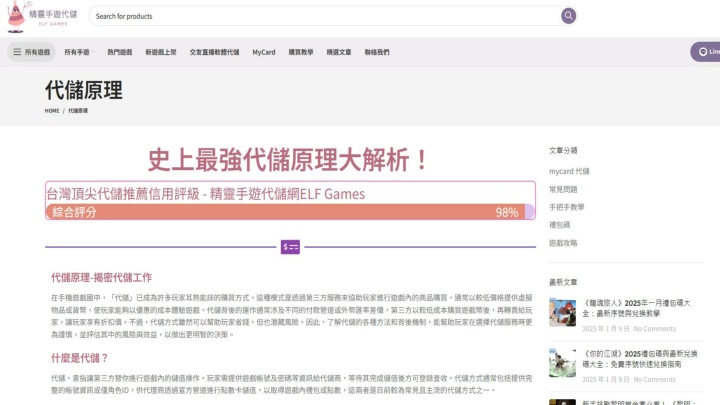
Task: Open the MyCard menu item
Action: click(264, 52)
